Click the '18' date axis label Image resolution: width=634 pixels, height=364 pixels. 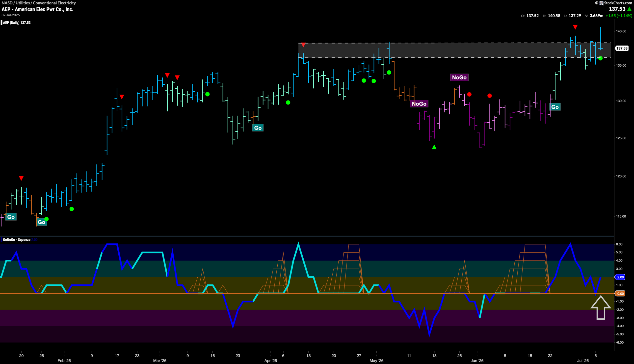434,356
